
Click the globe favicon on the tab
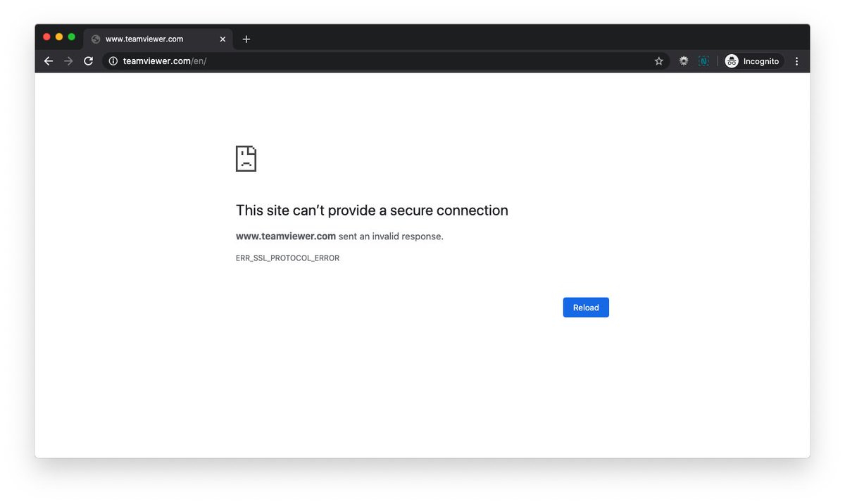[x=96, y=39]
